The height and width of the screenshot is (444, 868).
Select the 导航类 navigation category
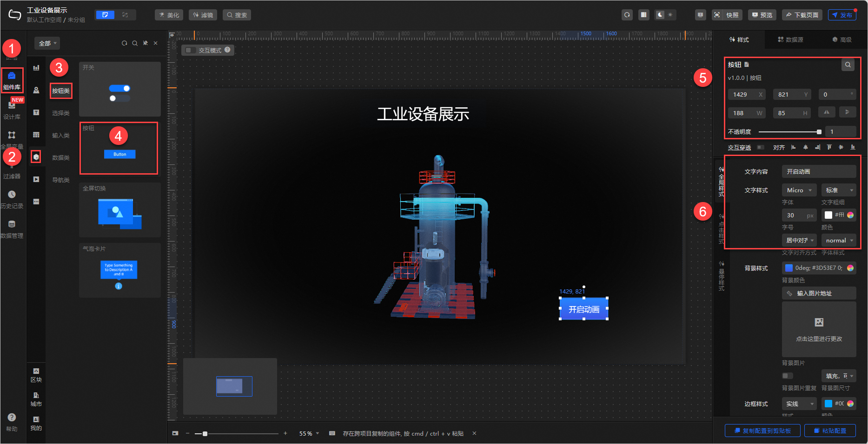(x=61, y=180)
